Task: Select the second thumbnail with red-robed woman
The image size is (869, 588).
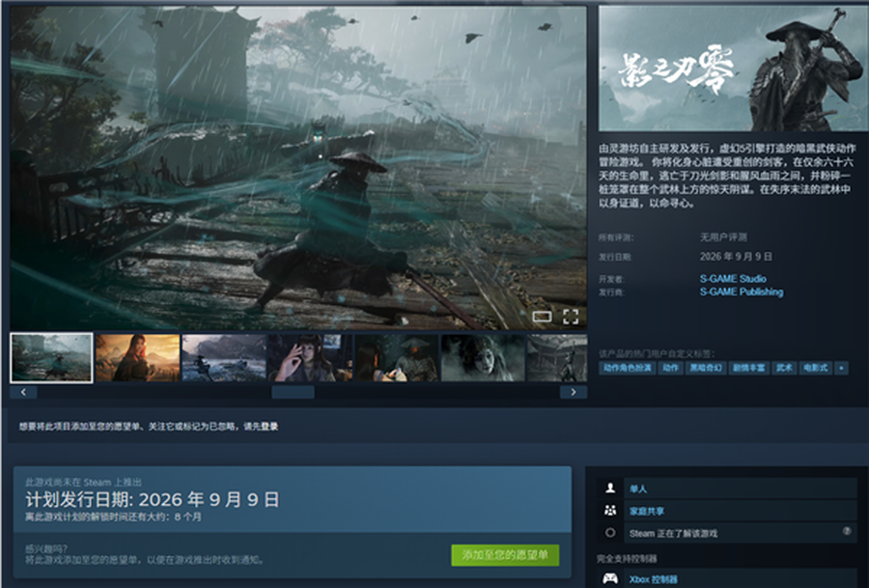Action: [x=137, y=358]
